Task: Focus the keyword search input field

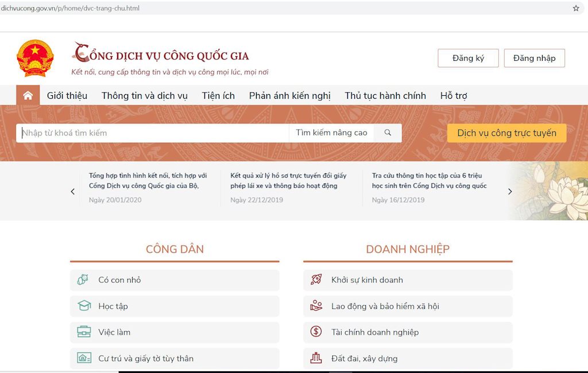Action: coord(152,133)
